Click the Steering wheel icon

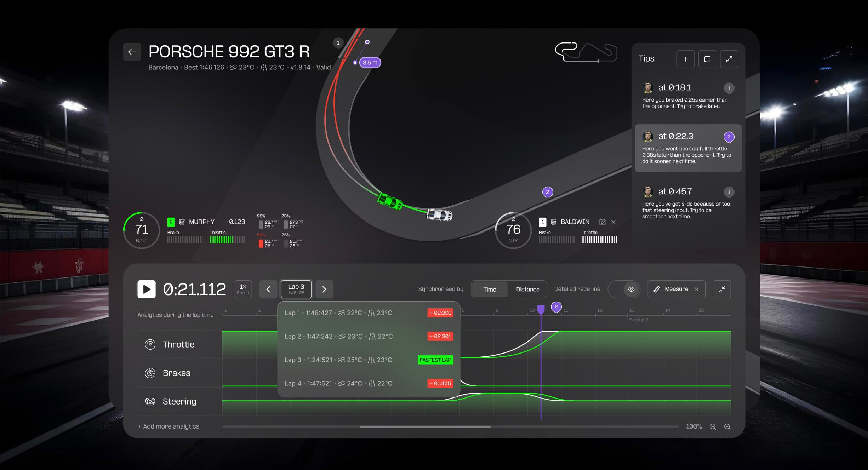click(x=150, y=401)
